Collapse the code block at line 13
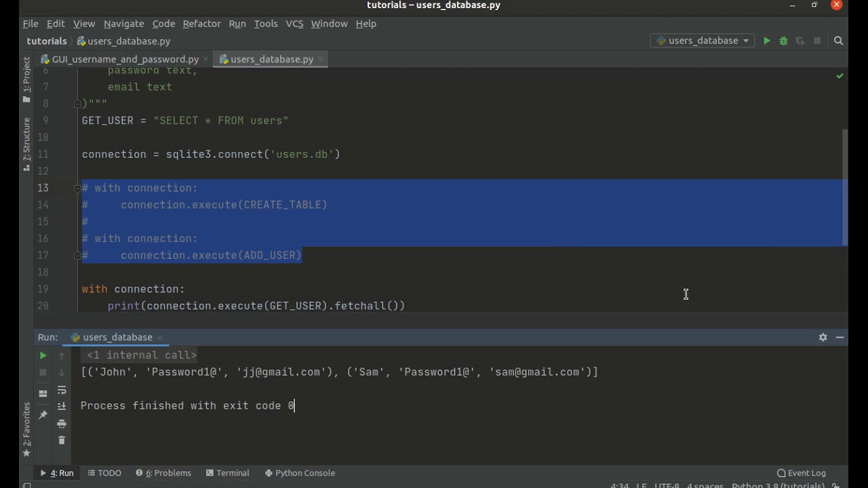Screen dimensions: 868x488 [x=77, y=188]
